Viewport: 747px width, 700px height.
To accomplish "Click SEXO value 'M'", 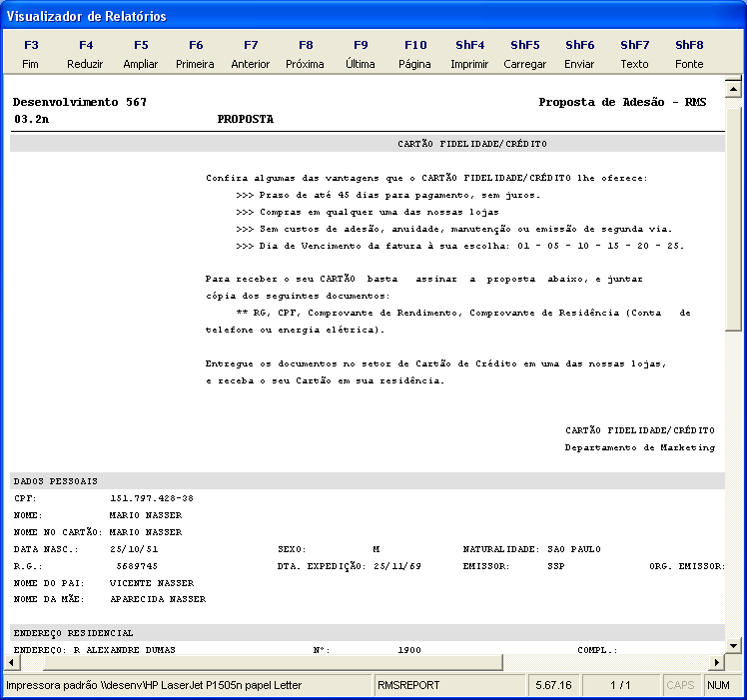I will [x=376, y=549].
